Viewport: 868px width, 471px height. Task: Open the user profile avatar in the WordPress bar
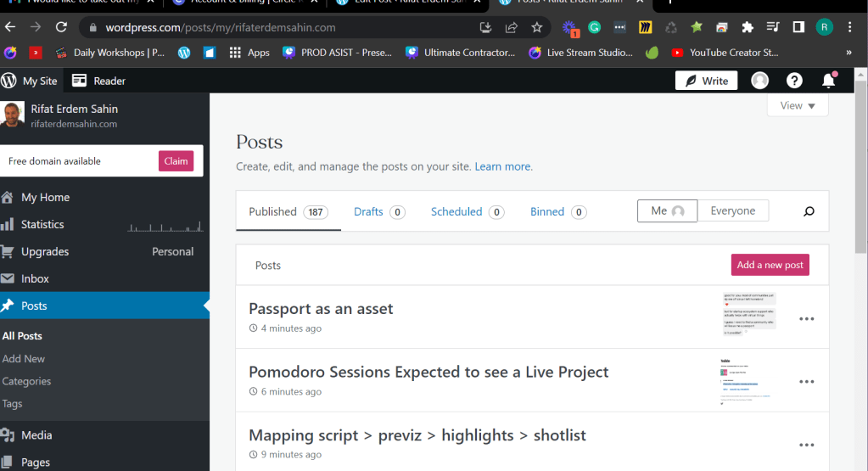(x=759, y=81)
